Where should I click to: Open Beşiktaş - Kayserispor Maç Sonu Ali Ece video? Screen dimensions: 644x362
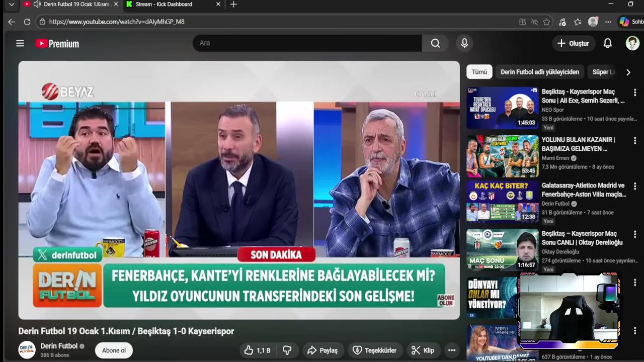pyautogui.click(x=583, y=97)
